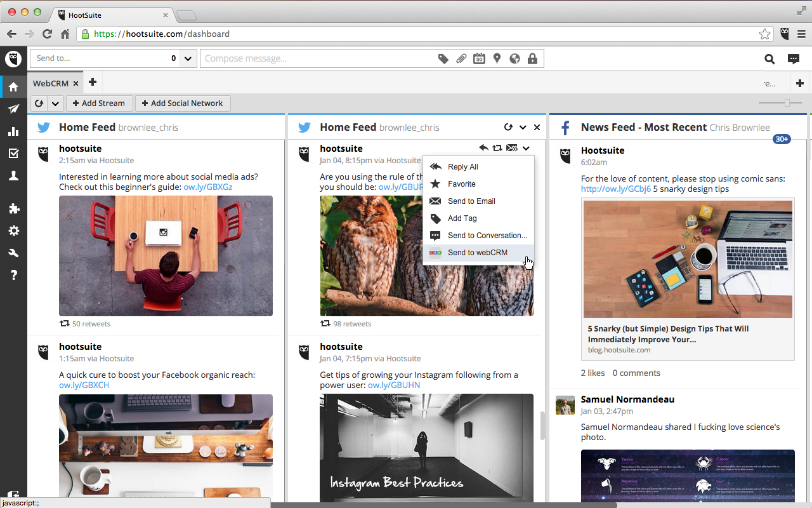
Task: Open the http://ow.ly/GCbj6 link
Action: point(616,189)
